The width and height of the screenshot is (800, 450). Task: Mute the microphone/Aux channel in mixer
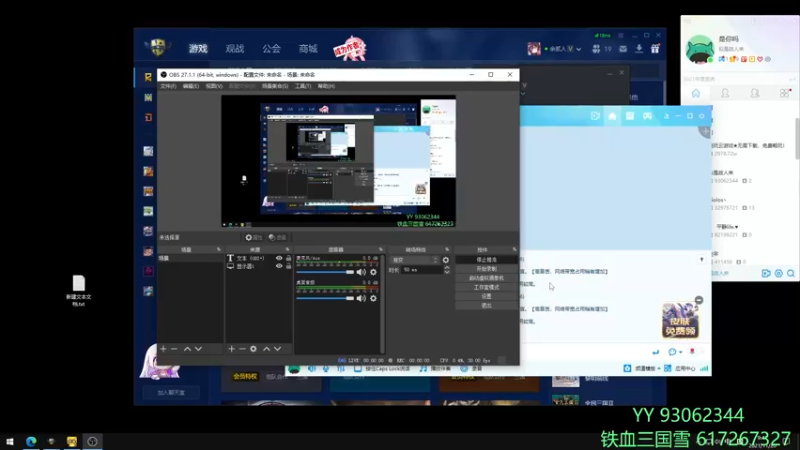pyautogui.click(x=361, y=272)
